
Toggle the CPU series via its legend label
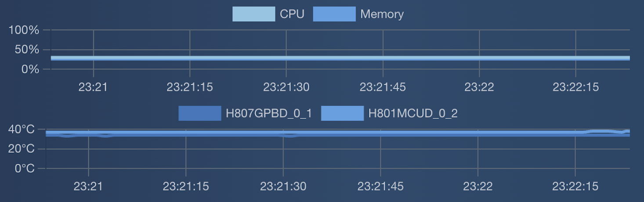tap(292, 14)
